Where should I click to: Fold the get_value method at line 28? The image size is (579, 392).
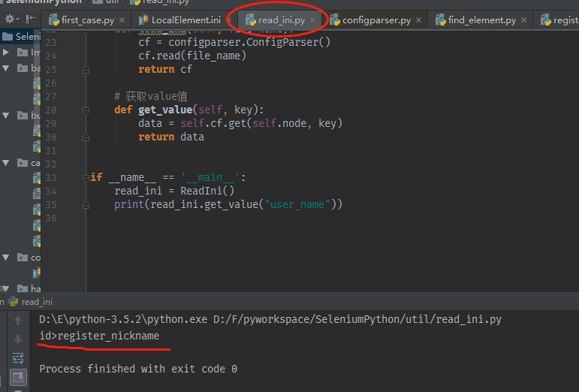pyautogui.click(x=86, y=110)
